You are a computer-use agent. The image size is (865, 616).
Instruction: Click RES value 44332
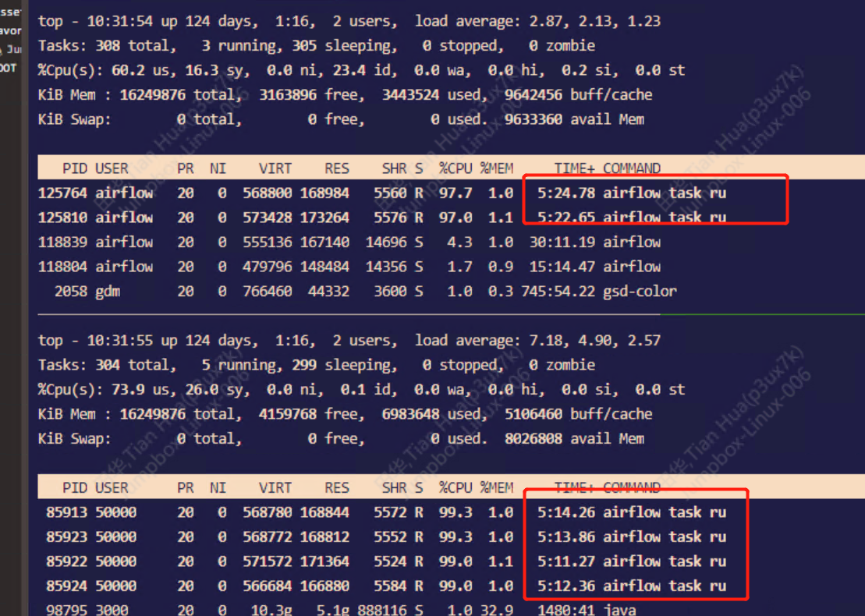click(329, 291)
